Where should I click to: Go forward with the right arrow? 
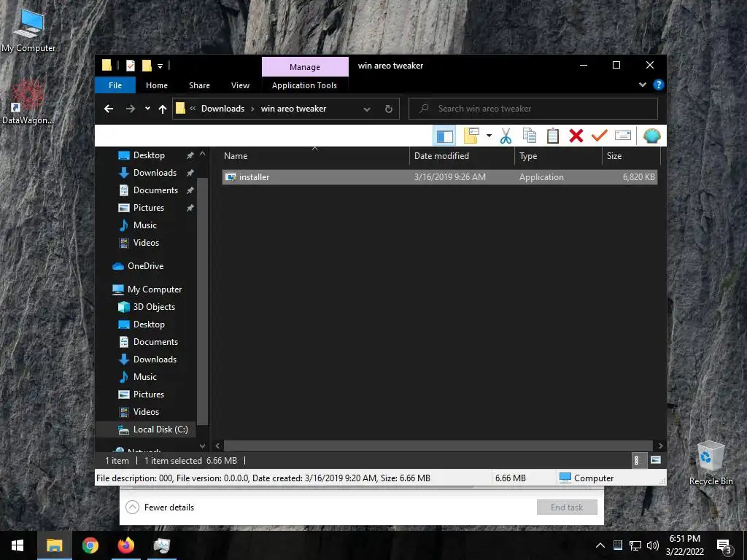(130, 109)
